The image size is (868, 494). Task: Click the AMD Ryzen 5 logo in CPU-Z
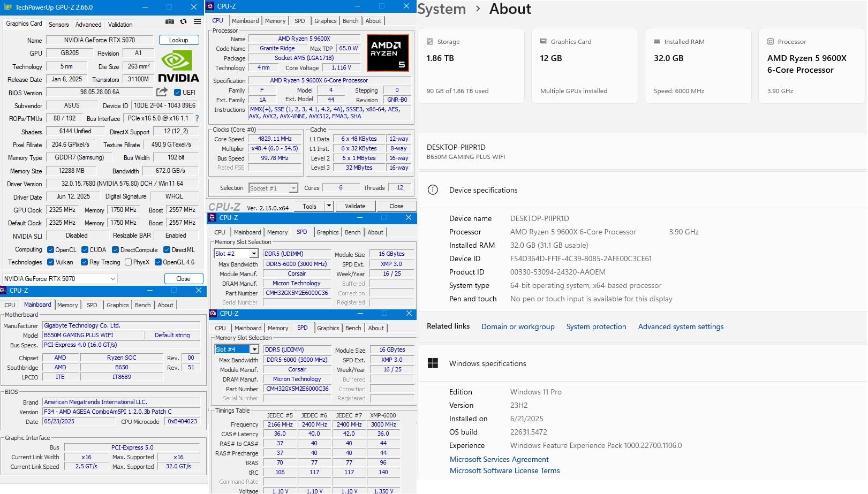[388, 53]
